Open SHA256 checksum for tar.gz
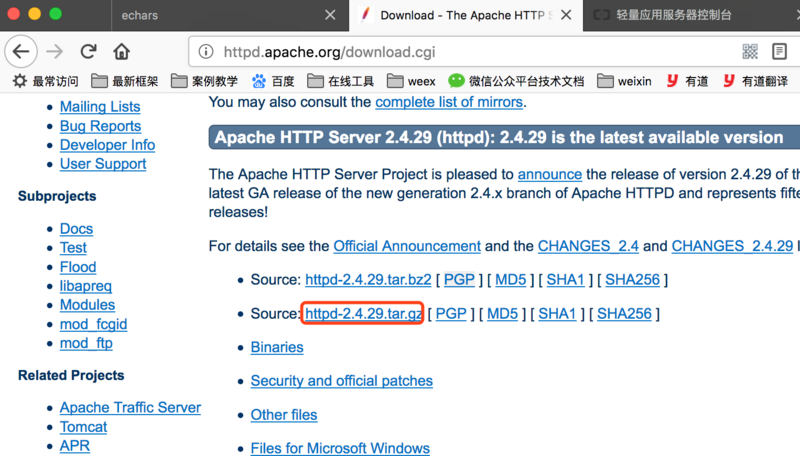Viewport: 800px width, 456px height. tap(624, 313)
